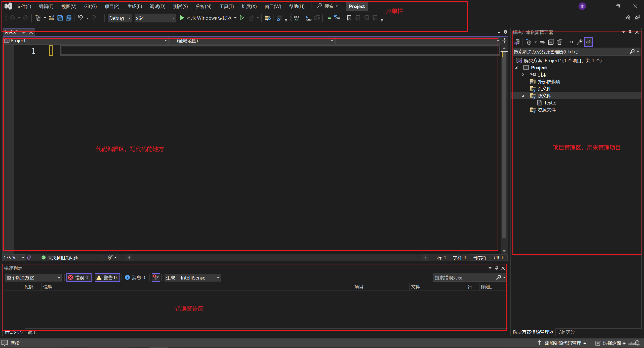Open the (全局范围) dropdown
The image size is (644, 348).
click(252, 41)
